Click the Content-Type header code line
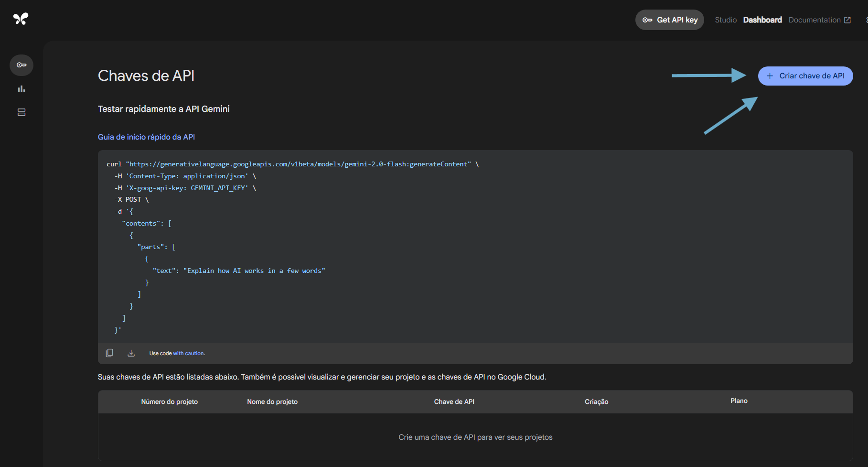Viewport: 868px width, 467px height. click(185, 176)
